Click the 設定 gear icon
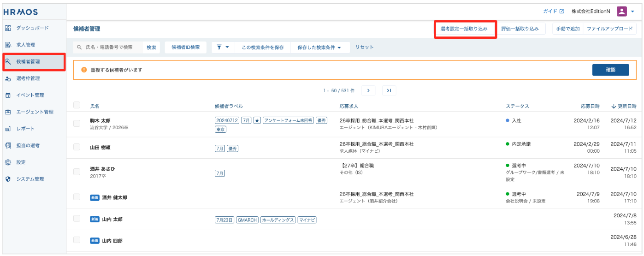This screenshot has width=644, height=256. pyautogui.click(x=8, y=162)
